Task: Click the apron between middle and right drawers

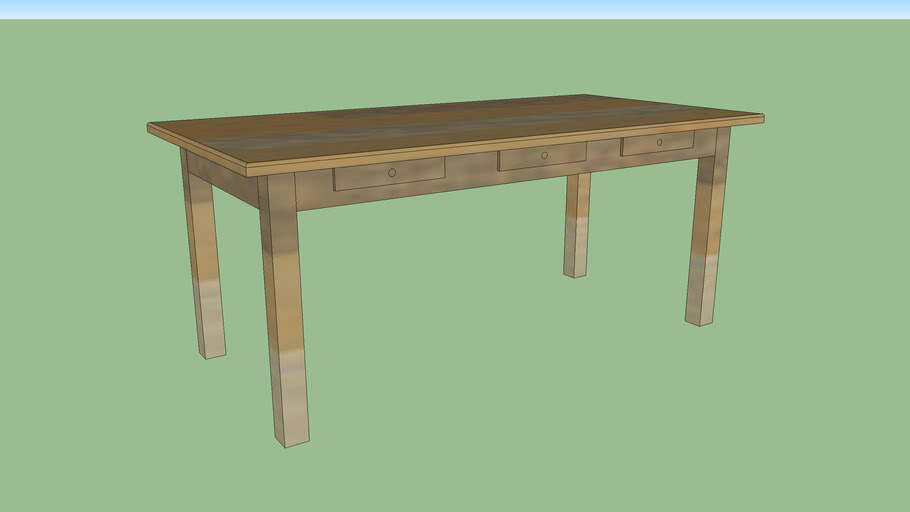Action: pyautogui.click(x=603, y=152)
